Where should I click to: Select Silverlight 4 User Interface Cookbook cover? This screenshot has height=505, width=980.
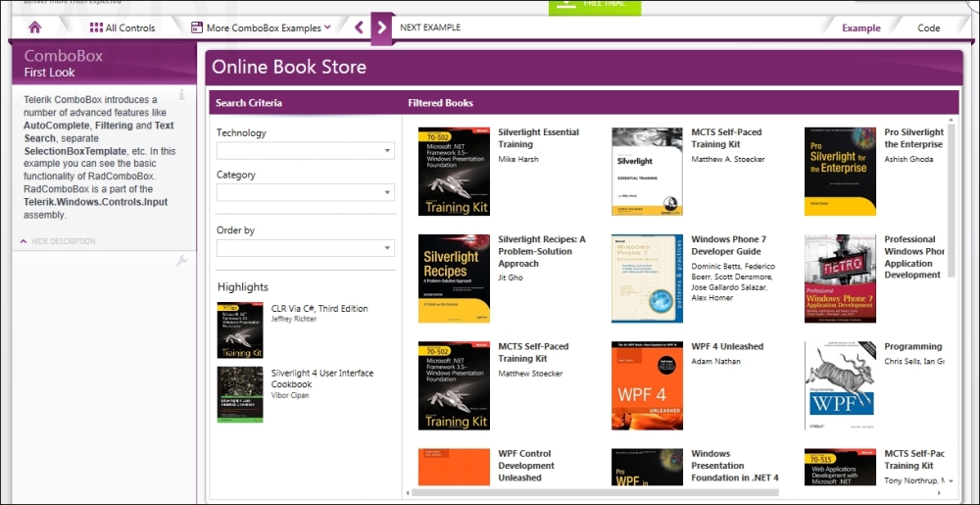[x=240, y=394]
